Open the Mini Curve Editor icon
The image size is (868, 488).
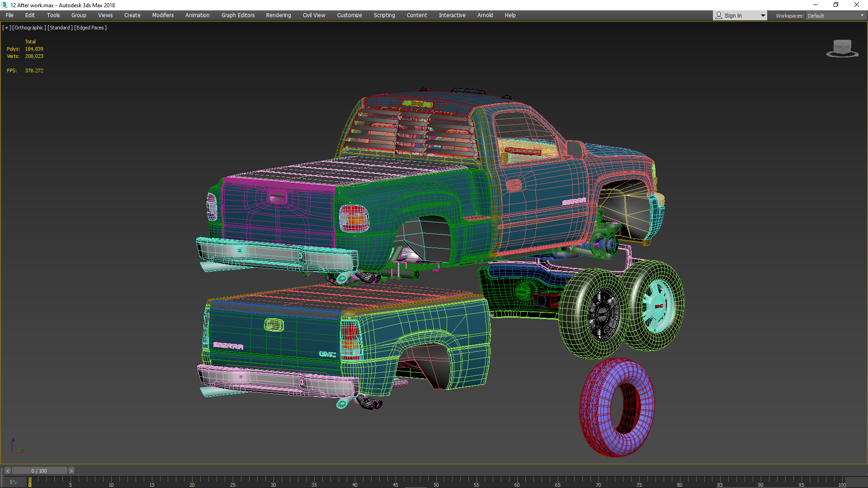(x=13, y=482)
